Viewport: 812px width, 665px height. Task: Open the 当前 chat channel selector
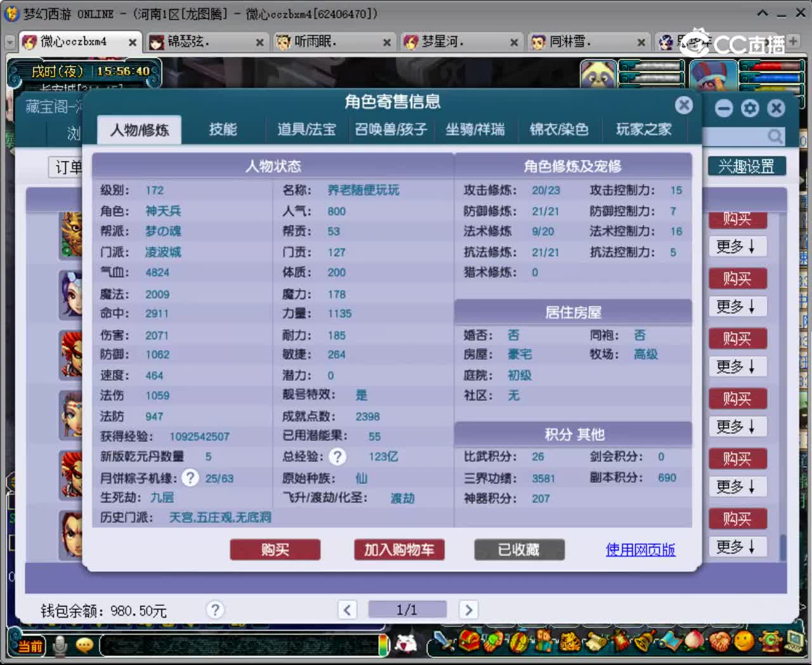click(29, 646)
